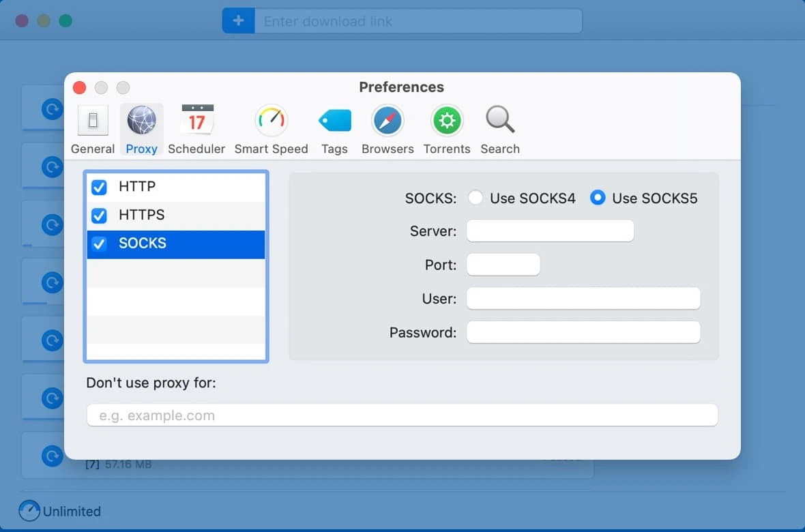
Task: Uncheck the HTTPS proxy checkbox
Action: tap(99, 216)
